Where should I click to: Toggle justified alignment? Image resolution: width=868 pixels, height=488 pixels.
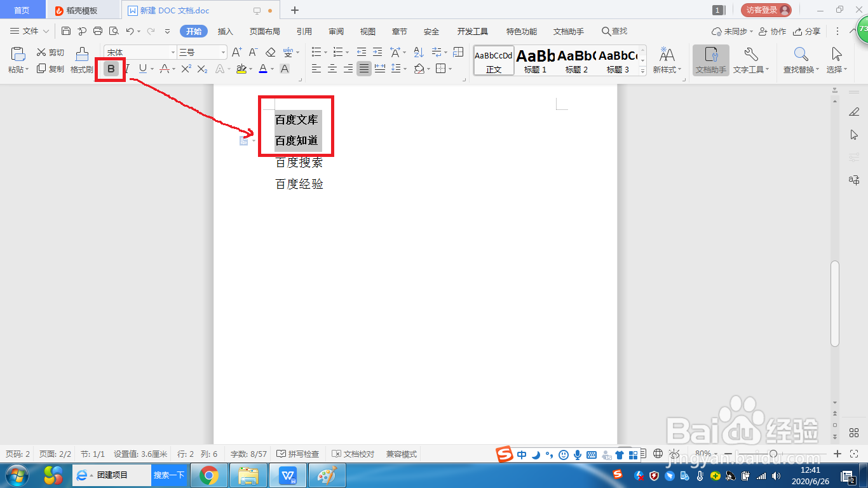pyautogui.click(x=364, y=69)
